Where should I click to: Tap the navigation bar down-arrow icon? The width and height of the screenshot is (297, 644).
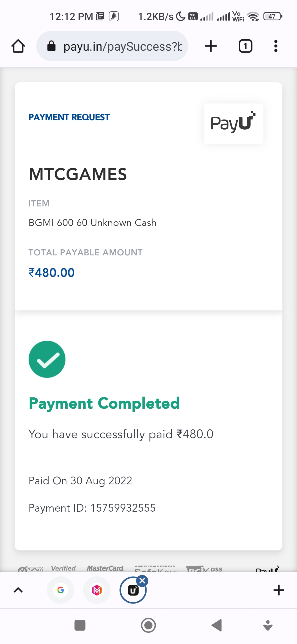[268, 625]
